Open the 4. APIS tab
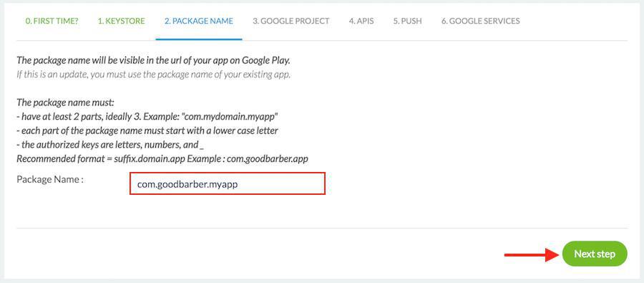 click(x=361, y=21)
